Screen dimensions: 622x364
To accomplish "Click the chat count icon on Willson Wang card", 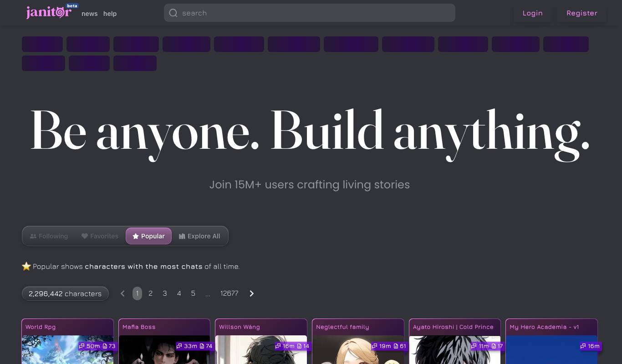I will (278, 346).
